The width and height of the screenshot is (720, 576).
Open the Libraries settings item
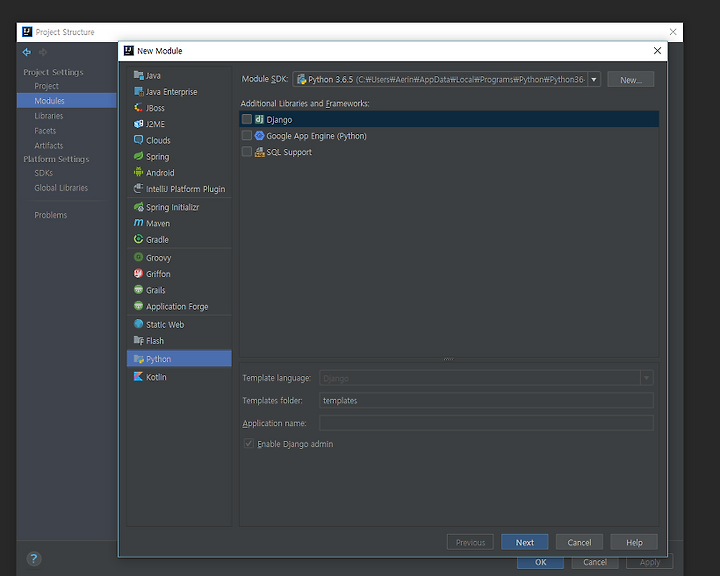pos(49,116)
